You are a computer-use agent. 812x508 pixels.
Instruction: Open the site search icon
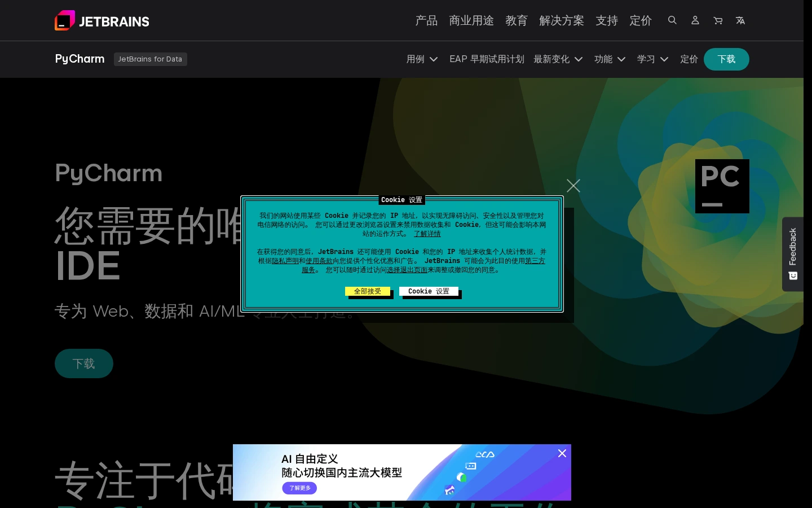tap(672, 20)
